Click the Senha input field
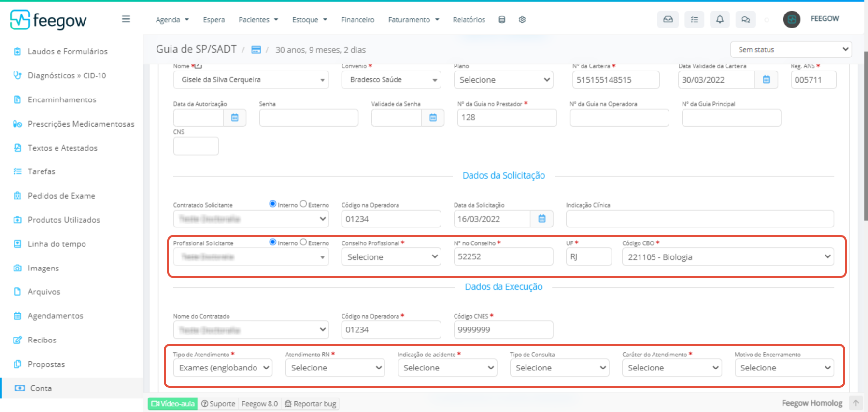This screenshot has height=412, width=868. [x=309, y=117]
